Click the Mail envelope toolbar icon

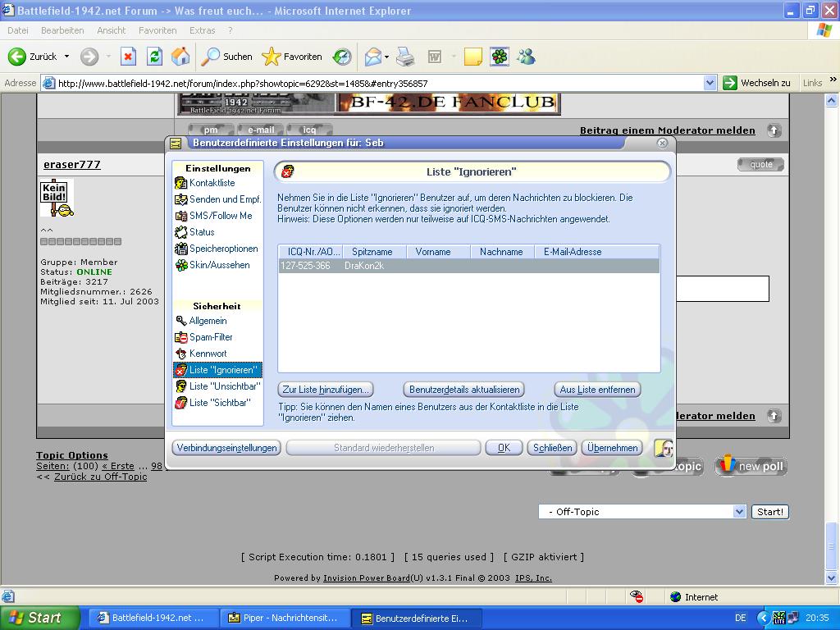click(x=373, y=57)
